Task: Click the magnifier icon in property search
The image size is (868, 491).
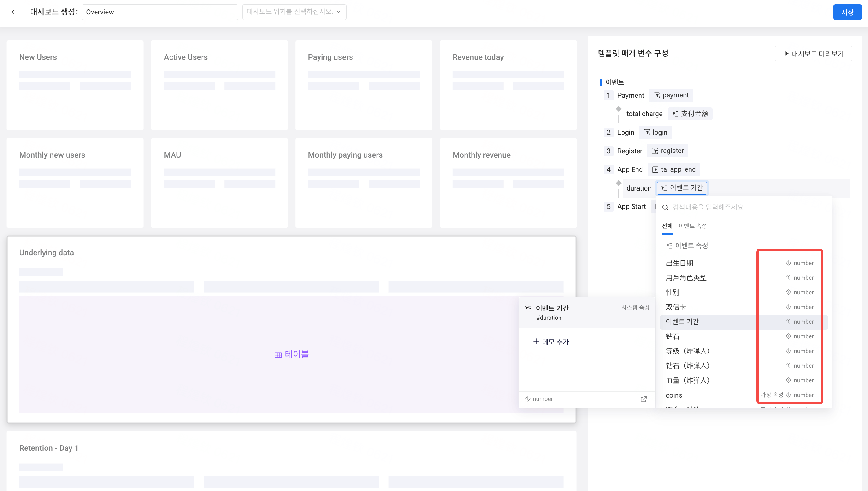Action: click(x=665, y=207)
